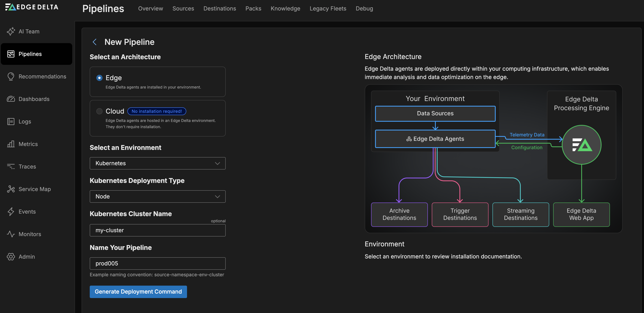Open Logs using its sidebar icon
The width and height of the screenshot is (644, 313).
point(11,122)
